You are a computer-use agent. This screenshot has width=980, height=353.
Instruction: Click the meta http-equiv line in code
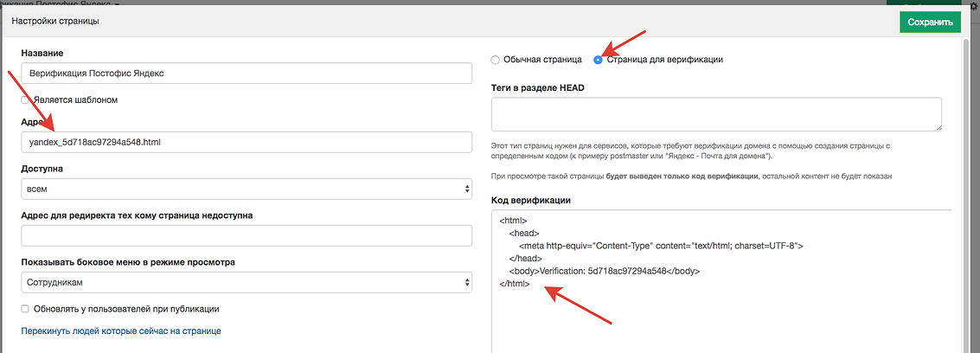(x=661, y=246)
